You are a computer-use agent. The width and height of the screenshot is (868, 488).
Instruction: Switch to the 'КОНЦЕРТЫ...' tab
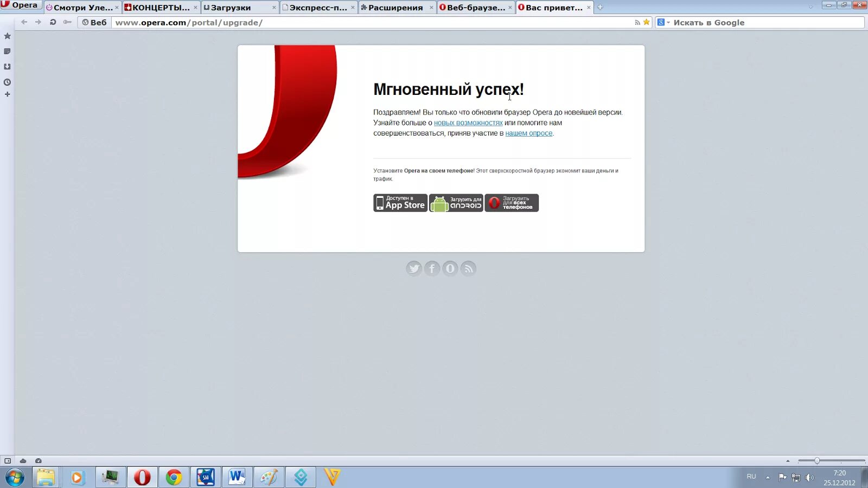161,8
